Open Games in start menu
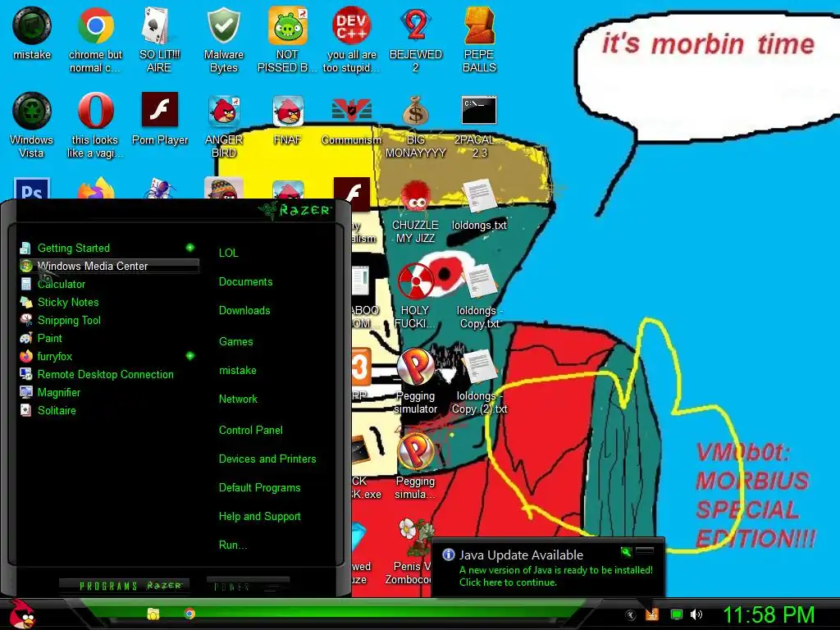This screenshot has width=840, height=630. tap(235, 341)
